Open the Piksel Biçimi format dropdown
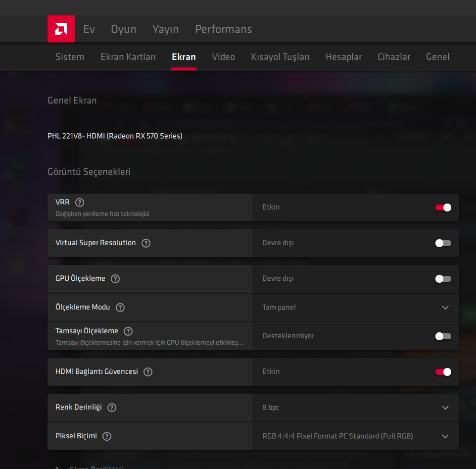 [445, 436]
